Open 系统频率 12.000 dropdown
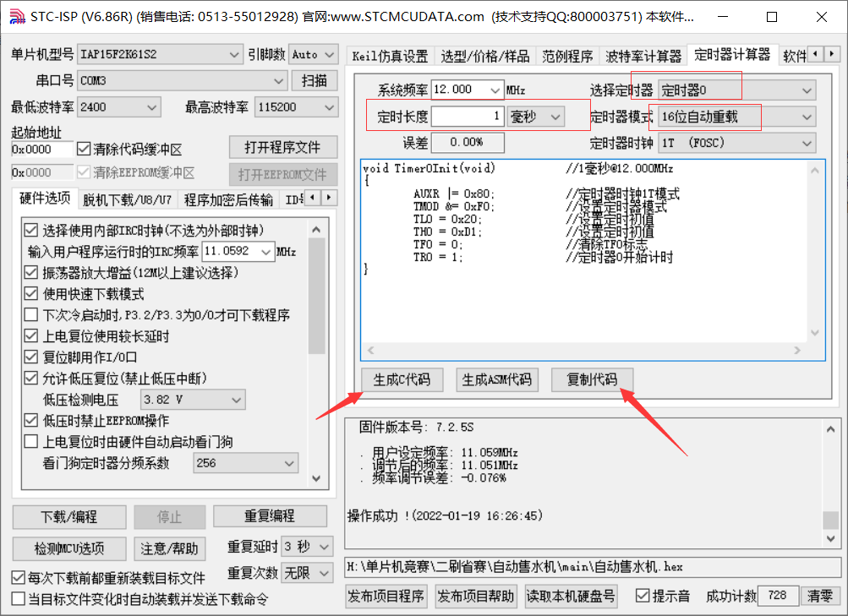The image size is (848, 616). point(468,90)
